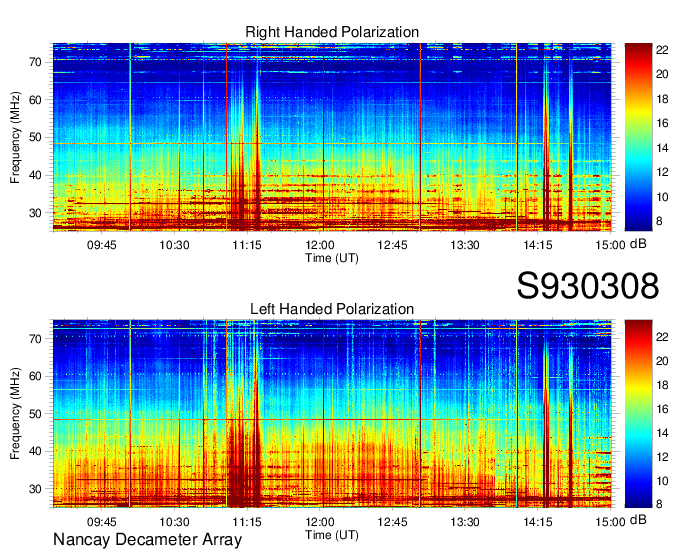Click "12:00" time tick on Right Handed plot
Viewport: 680px width, 552px height.
tap(320, 245)
